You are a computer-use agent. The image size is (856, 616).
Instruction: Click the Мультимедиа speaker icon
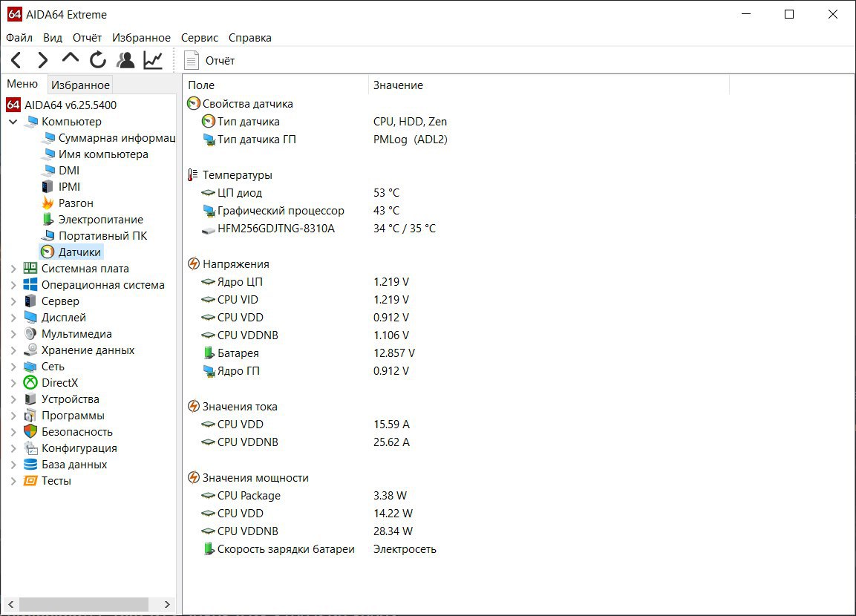click(x=30, y=333)
